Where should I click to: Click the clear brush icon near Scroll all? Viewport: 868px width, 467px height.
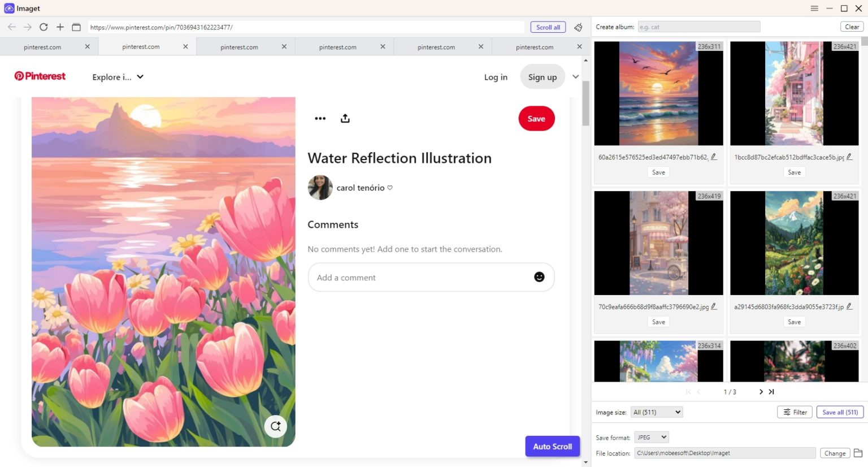[578, 27]
